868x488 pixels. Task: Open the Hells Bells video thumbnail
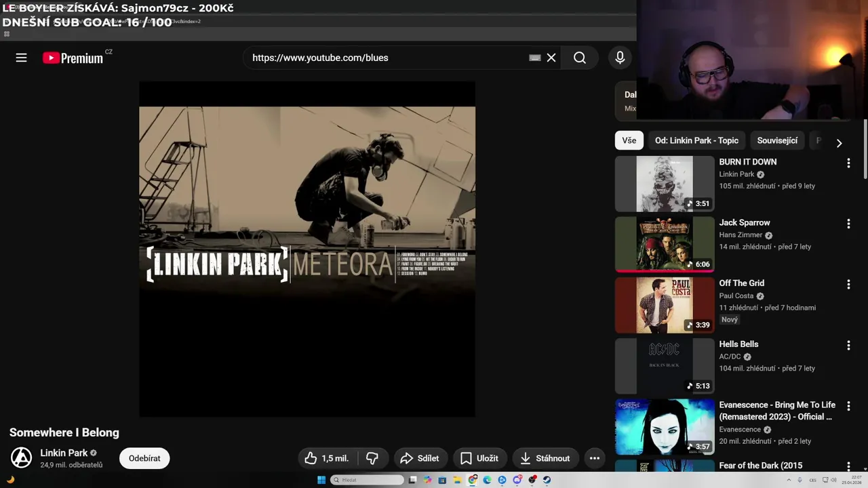point(665,366)
